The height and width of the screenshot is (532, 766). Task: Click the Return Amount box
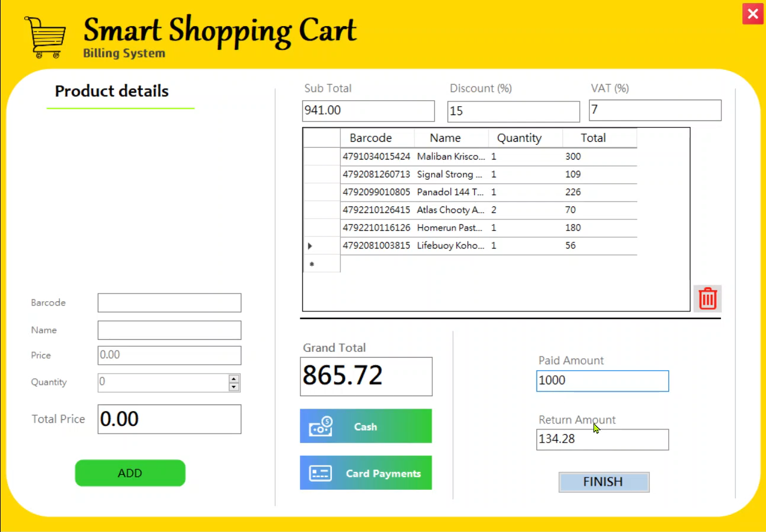(602, 439)
